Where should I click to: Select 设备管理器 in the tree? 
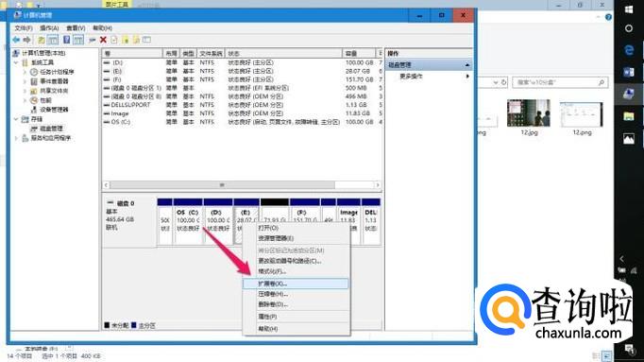(54, 110)
